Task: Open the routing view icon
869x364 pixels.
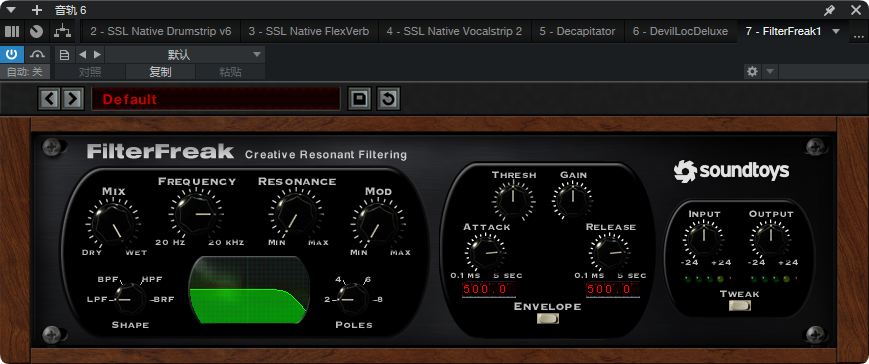Action: [62, 32]
